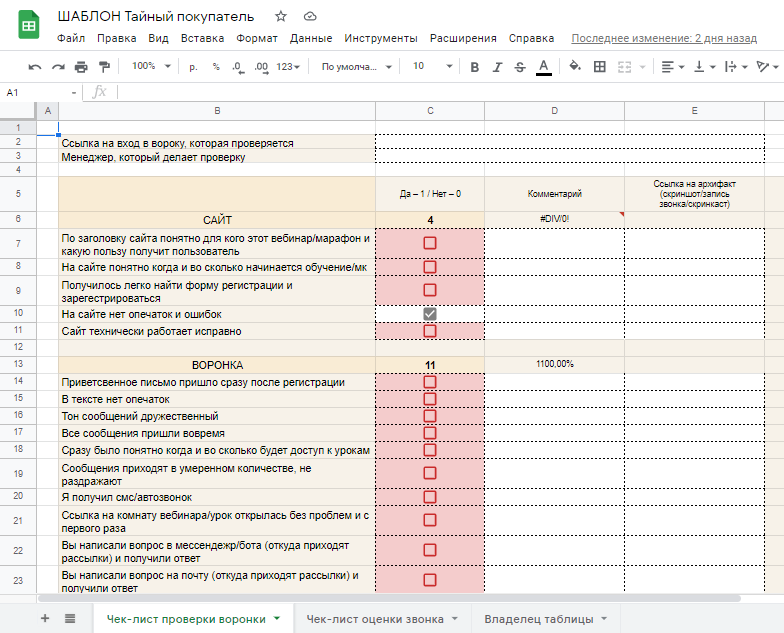Open the Владелец таблицы tab menu arrow

604,618
